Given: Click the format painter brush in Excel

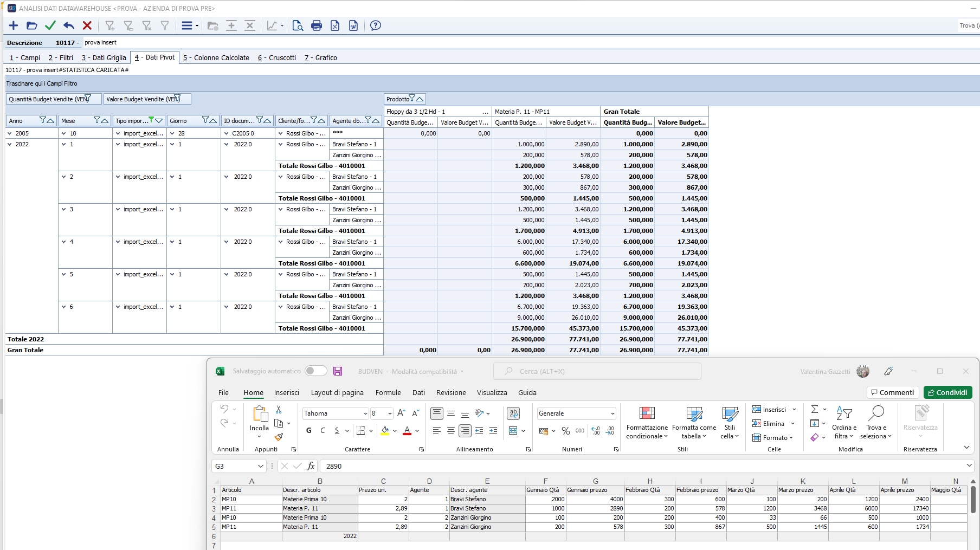Looking at the screenshot, I should click(279, 437).
